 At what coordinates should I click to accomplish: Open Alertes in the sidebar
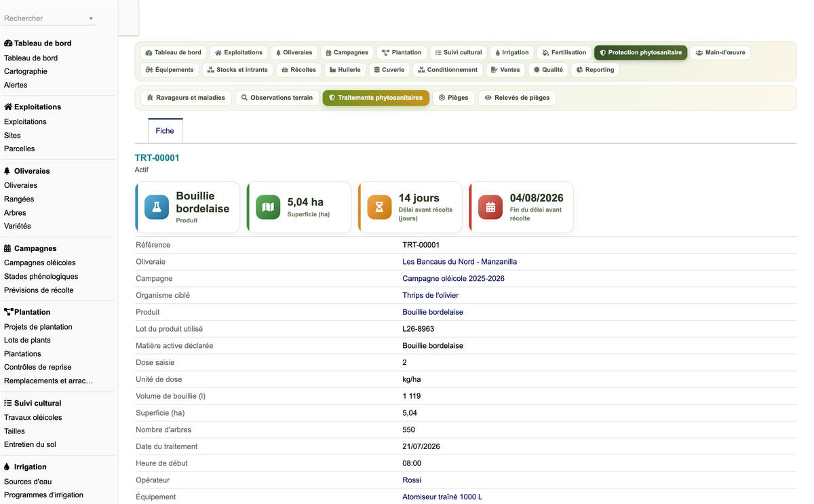coord(16,85)
